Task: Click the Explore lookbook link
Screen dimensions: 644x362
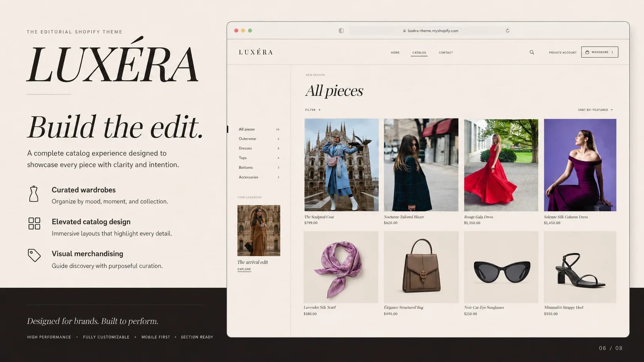Action: click(x=244, y=269)
